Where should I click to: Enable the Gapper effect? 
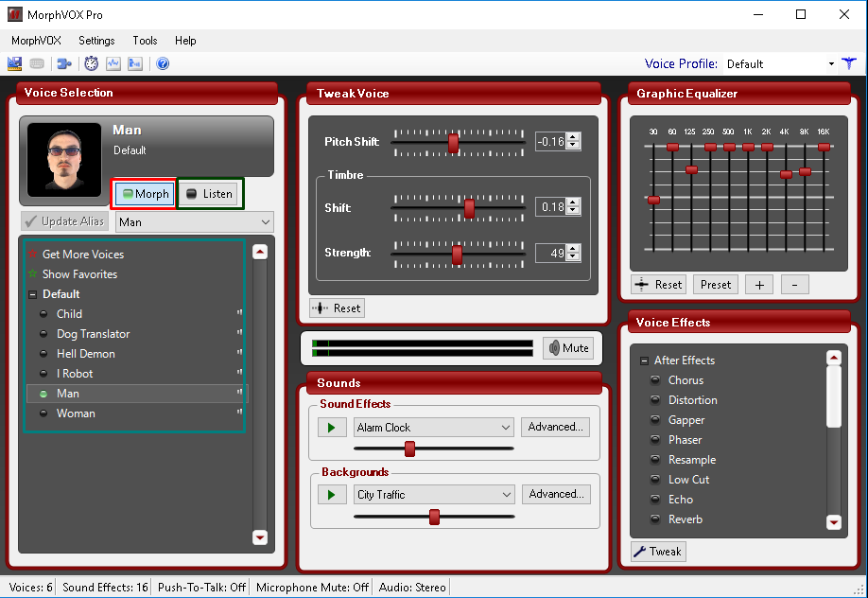(x=655, y=420)
